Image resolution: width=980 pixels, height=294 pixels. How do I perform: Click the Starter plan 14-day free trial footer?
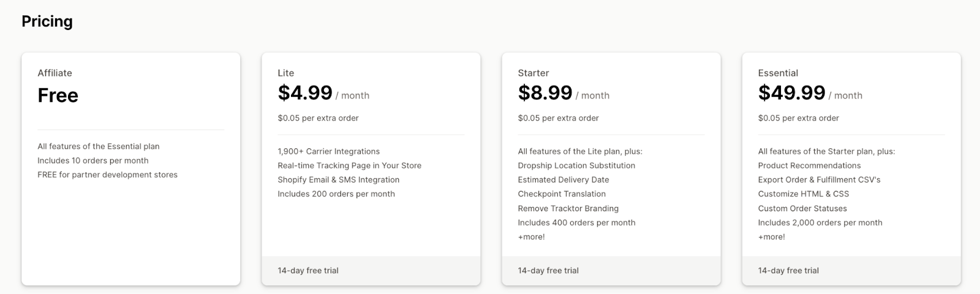coord(611,271)
